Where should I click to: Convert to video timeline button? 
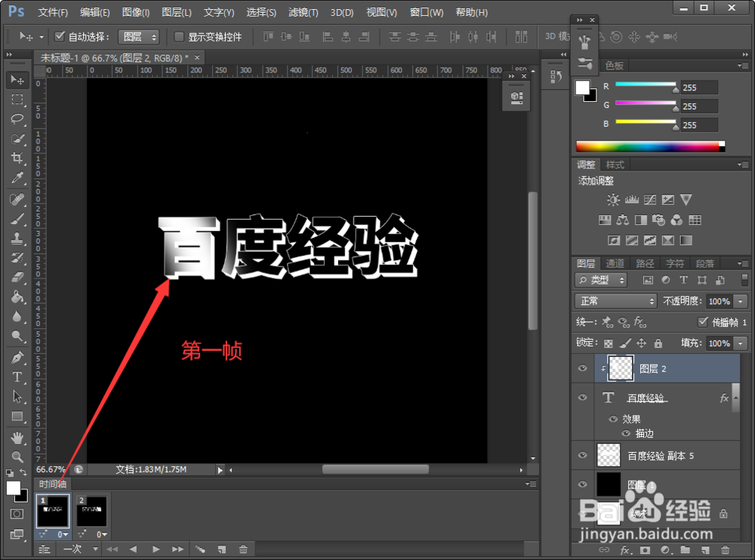pos(45,549)
